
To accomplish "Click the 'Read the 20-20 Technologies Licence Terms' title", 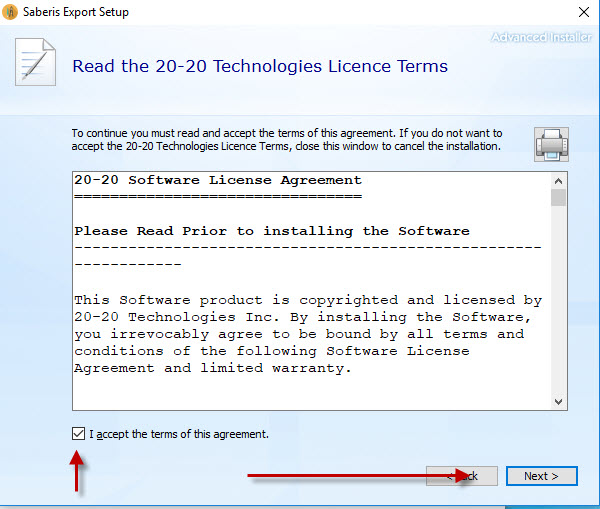I will [260, 66].
